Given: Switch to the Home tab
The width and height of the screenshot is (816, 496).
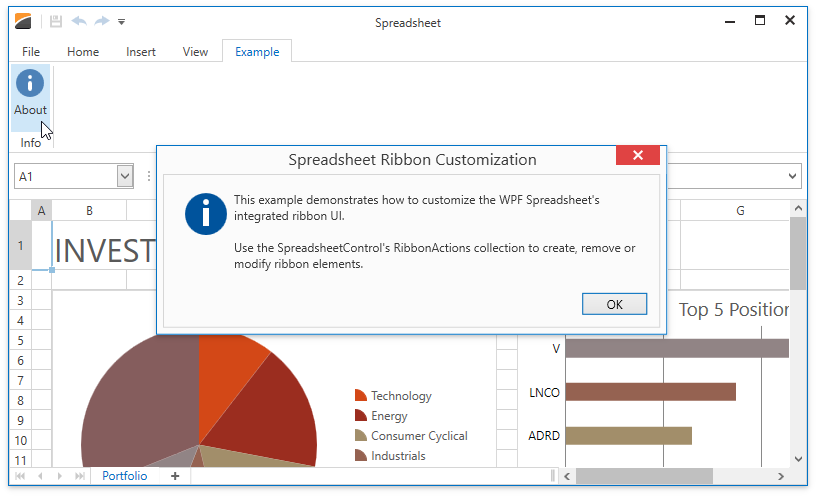Looking at the screenshot, I should coord(83,52).
